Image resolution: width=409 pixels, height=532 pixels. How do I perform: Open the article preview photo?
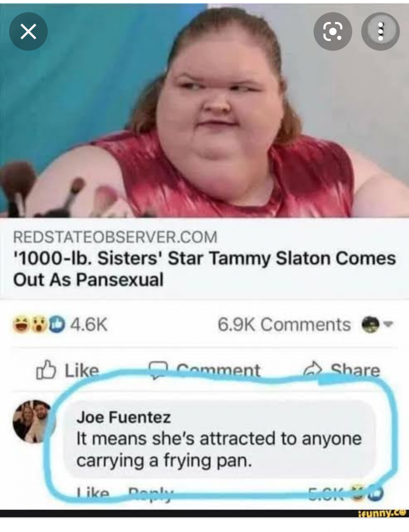pos(204,111)
